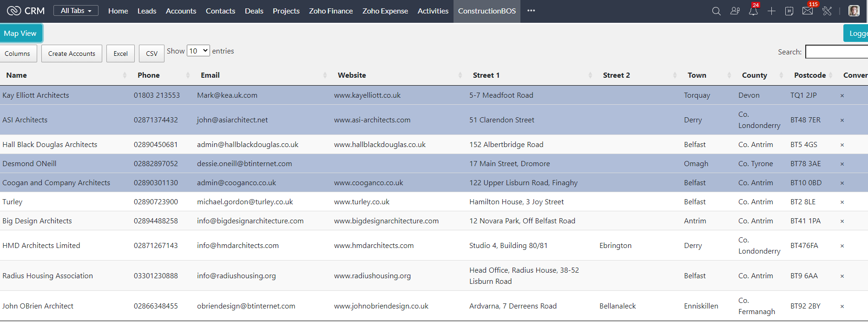Click phone number 02894488258
This screenshot has height=322, width=868.
point(156,221)
